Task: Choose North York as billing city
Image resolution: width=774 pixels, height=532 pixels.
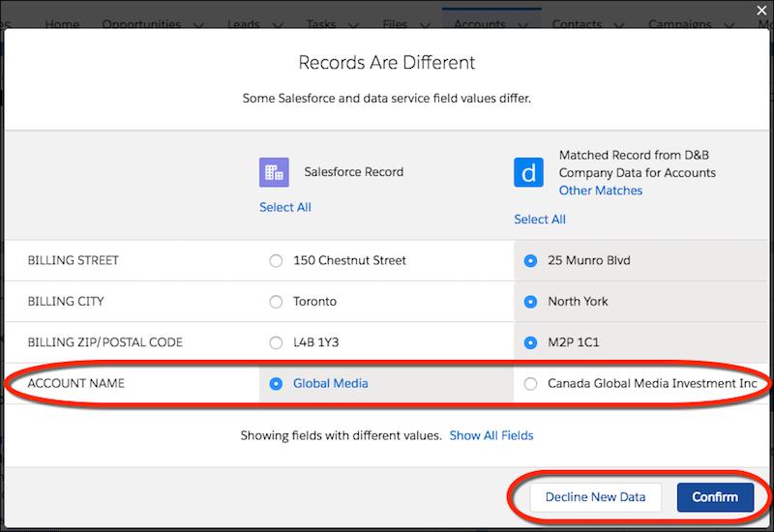Action: click(x=530, y=302)
